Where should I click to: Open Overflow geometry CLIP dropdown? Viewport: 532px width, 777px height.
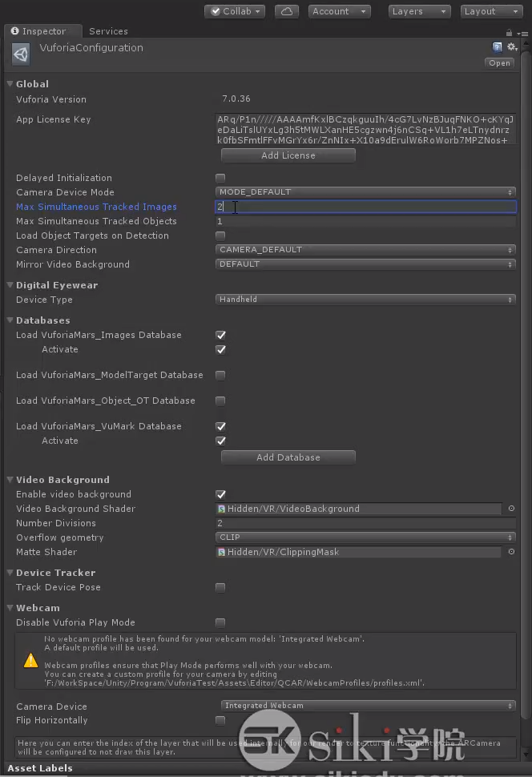point(365,537)
